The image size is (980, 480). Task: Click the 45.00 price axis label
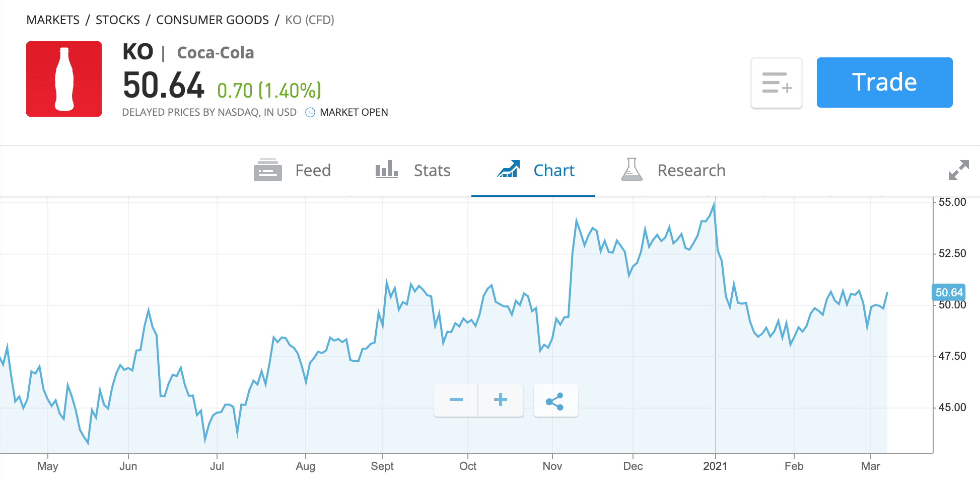tap(952, 408)
